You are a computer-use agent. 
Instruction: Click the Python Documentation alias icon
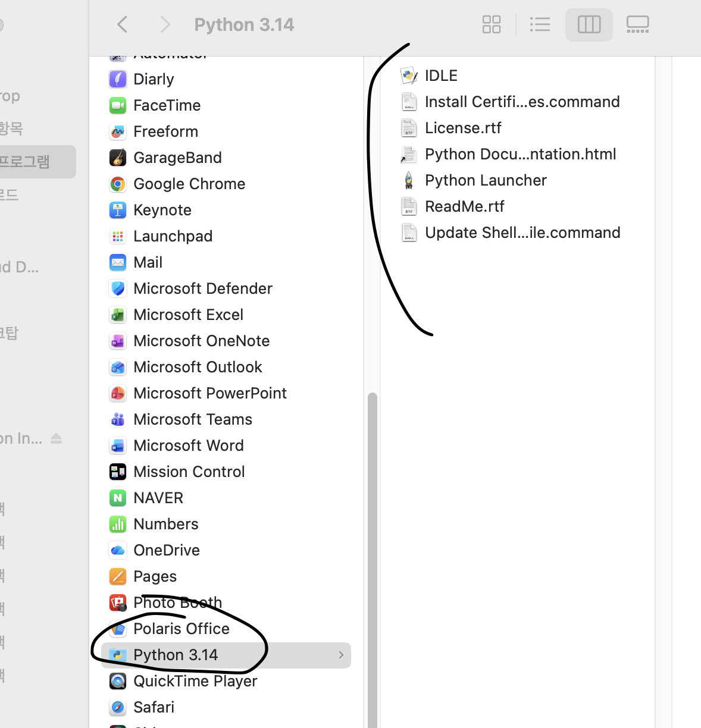point(408,154)
